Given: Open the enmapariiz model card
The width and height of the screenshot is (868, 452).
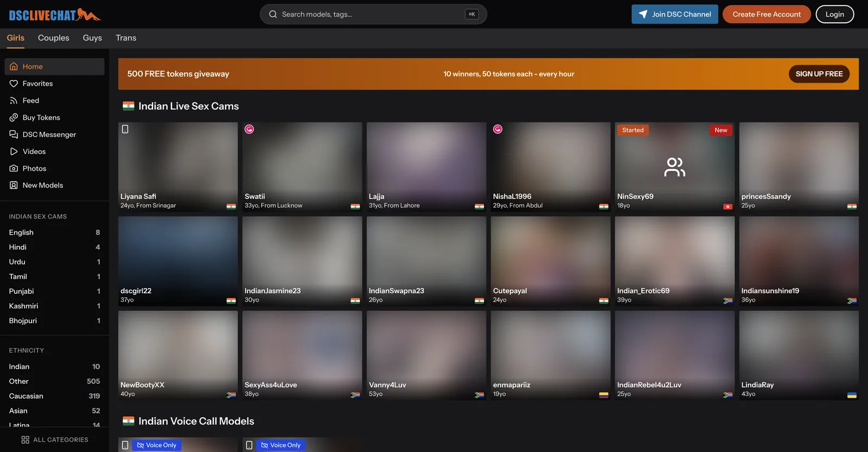Looking at the screenshot, I should pos(551,356).
